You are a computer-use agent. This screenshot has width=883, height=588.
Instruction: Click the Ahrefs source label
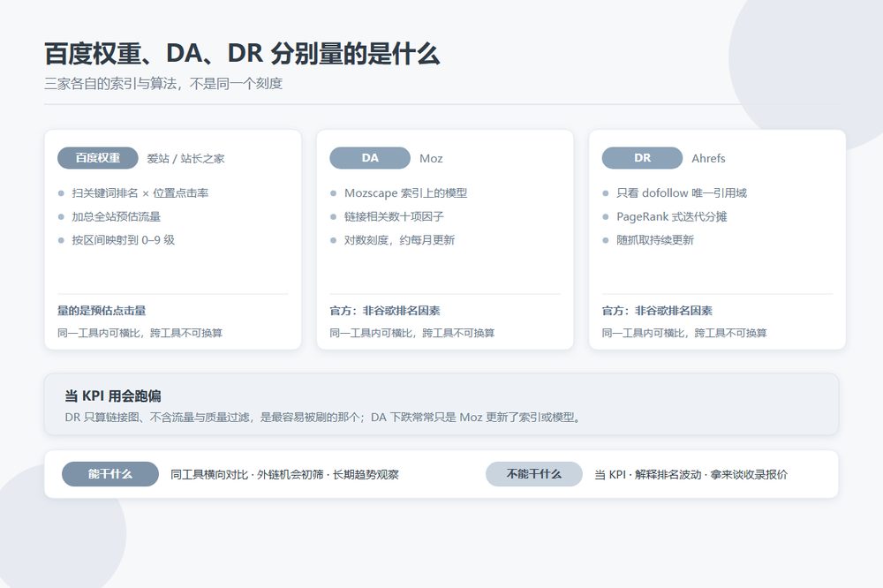tap(708, 159)
